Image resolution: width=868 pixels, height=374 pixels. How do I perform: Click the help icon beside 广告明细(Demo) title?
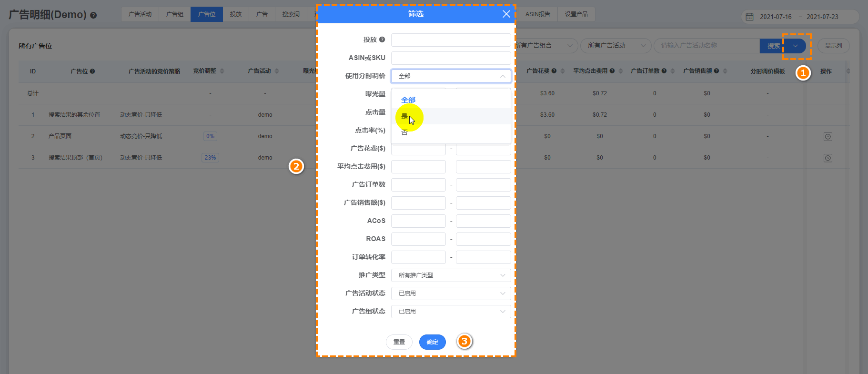pyautogui.click(x=93, y=15)
